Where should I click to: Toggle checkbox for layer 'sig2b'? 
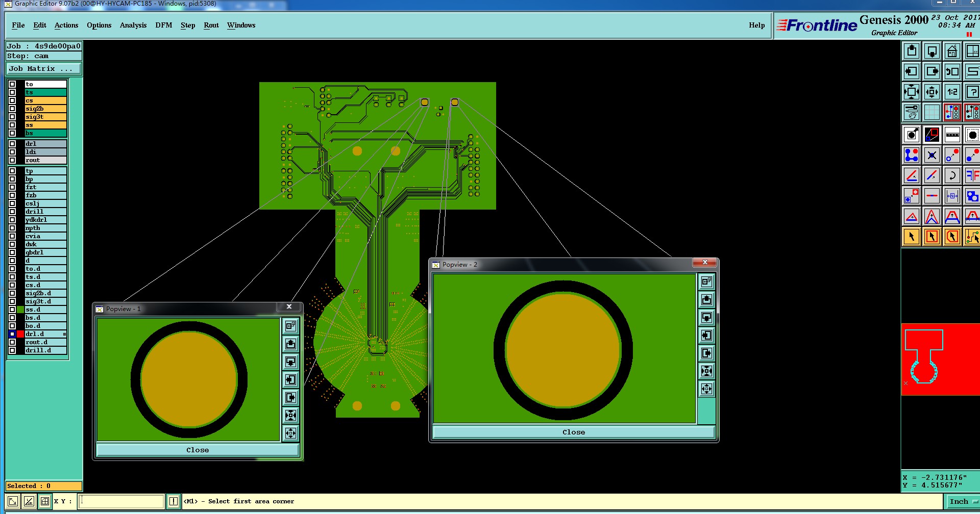click(12, 109)
